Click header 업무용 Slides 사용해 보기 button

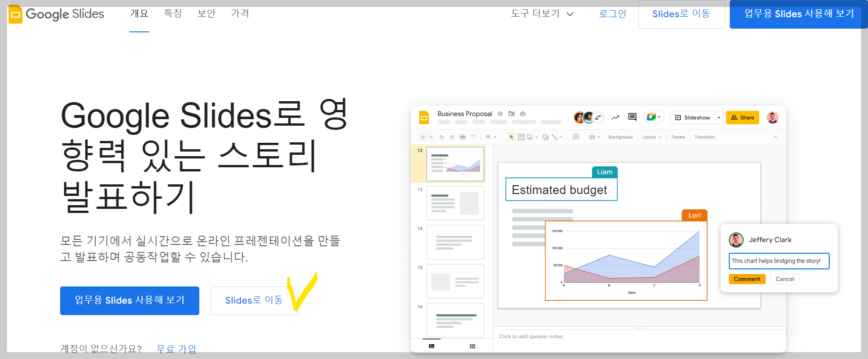(799, 14)
